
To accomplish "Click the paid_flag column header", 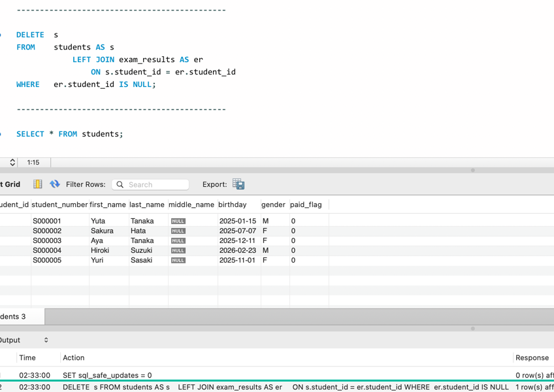I will pyautogui.click(x=306, y=204).
